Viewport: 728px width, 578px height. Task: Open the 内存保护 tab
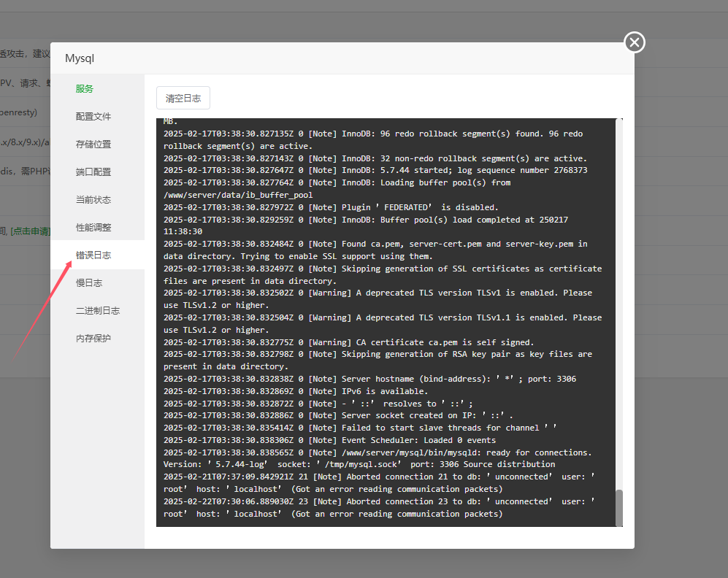pyautogui.click(x=93, y=339)
